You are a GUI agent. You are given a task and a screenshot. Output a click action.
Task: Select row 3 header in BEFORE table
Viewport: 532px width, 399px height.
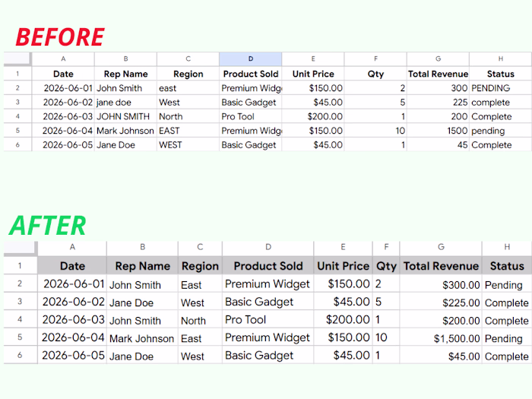tap(17, 102)
